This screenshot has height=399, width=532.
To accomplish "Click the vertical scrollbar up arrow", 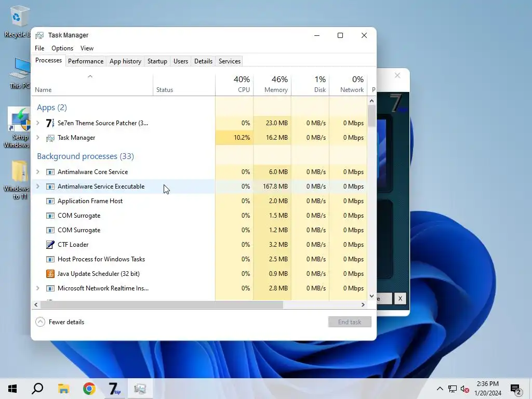I will [371, 101].
